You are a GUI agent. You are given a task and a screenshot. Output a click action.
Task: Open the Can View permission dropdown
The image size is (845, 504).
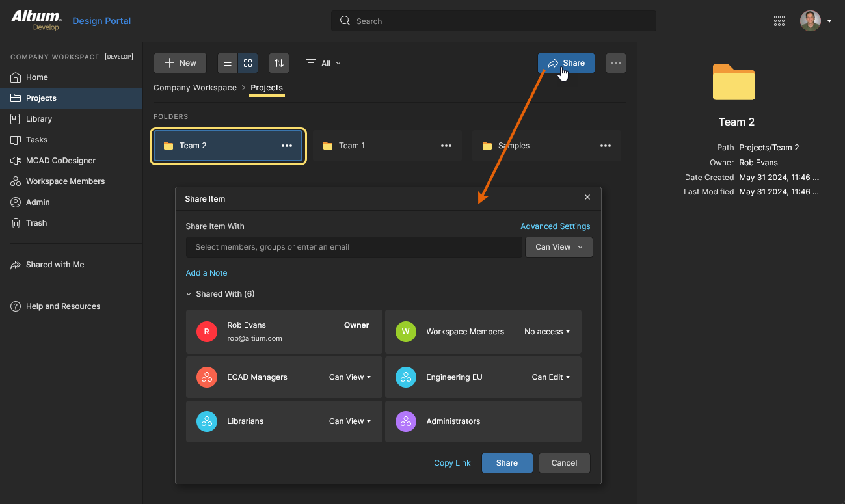coord(559,247)
